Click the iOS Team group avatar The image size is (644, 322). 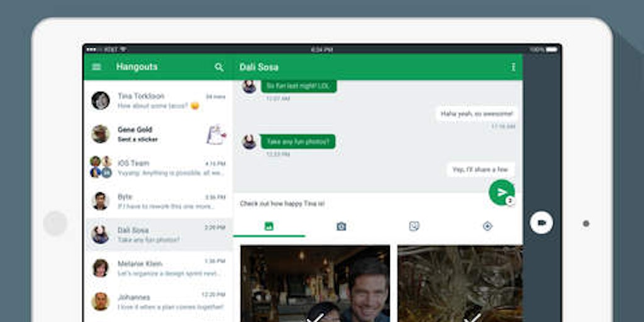point(101,167)
